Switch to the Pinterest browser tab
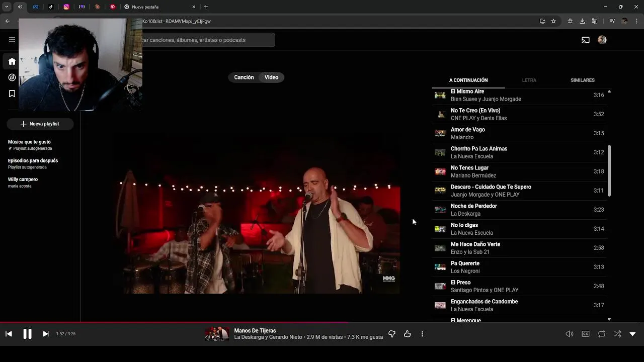The height and width of the screenshot is (362, 644). click(x=113, y=7)
